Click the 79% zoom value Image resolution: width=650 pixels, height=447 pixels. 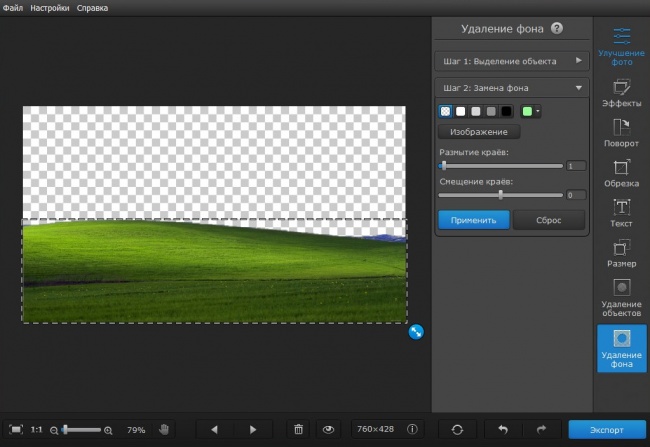136,430
